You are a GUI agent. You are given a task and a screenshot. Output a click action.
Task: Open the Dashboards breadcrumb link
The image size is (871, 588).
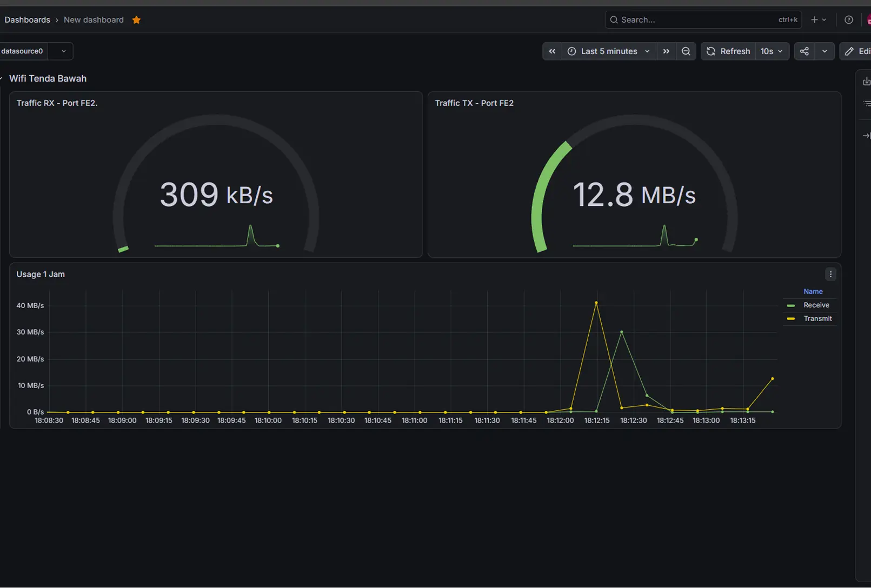coord(27,20)
